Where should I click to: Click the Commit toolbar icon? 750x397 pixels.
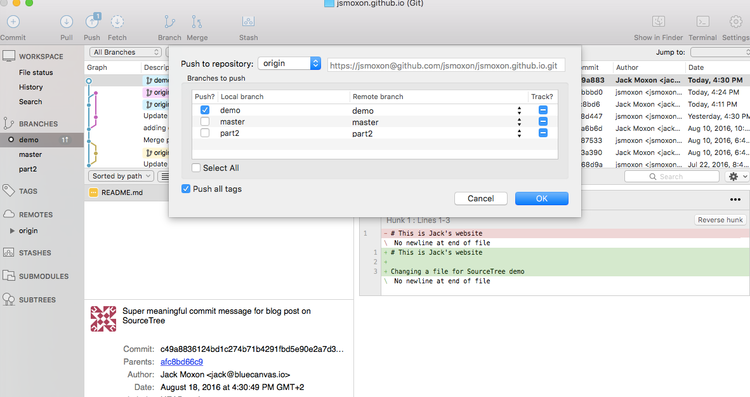(13, 22)
